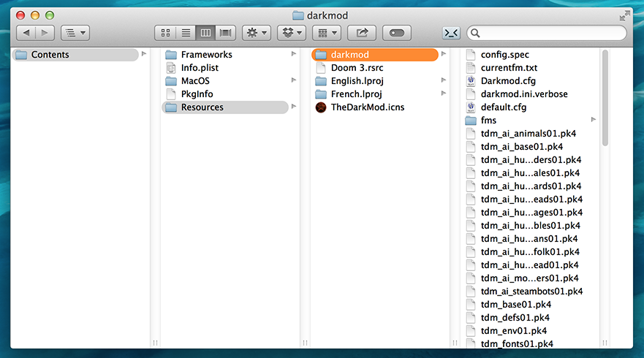644x358 pixels.
Task: Select the Frameworks folder
Action: 226,55
